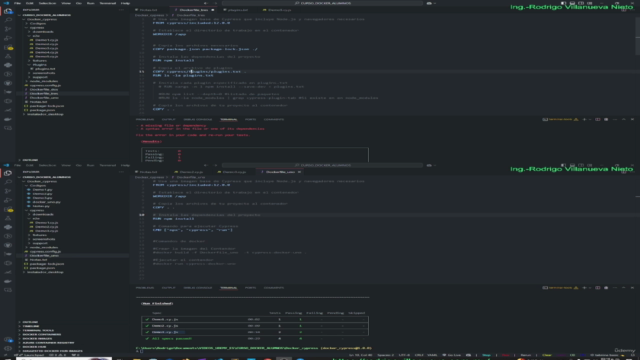
Task: Expand DOCKER CONTAINERS section
Action: pos(42,334)
